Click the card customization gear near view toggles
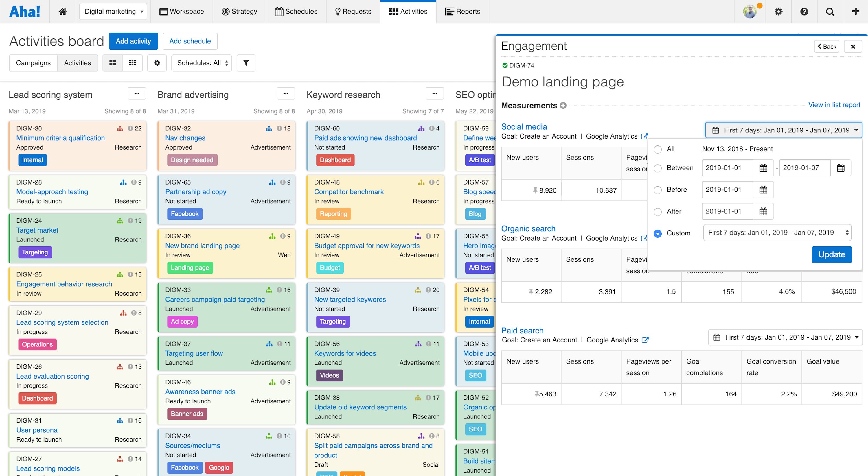 coord(157,63)
